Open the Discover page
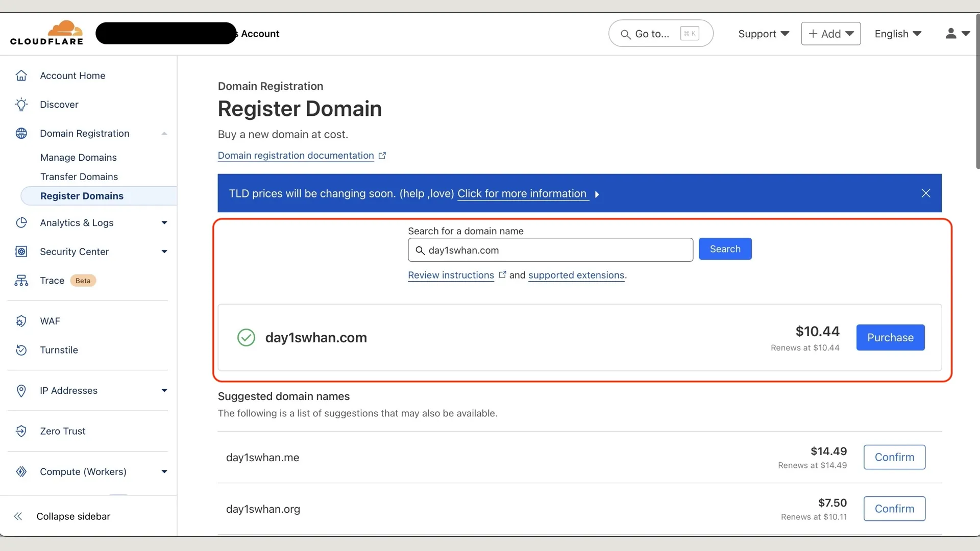This screenshot has height=551, width=980. coord(59,105)
